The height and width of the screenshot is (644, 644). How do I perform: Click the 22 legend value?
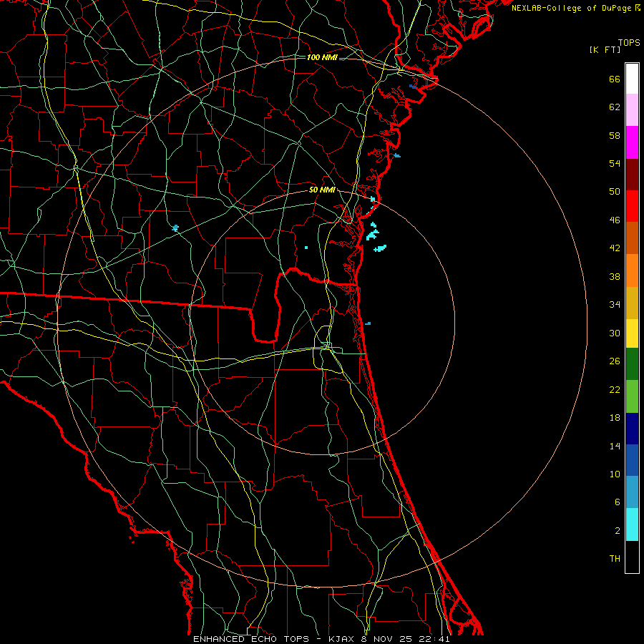pos(615,389)
